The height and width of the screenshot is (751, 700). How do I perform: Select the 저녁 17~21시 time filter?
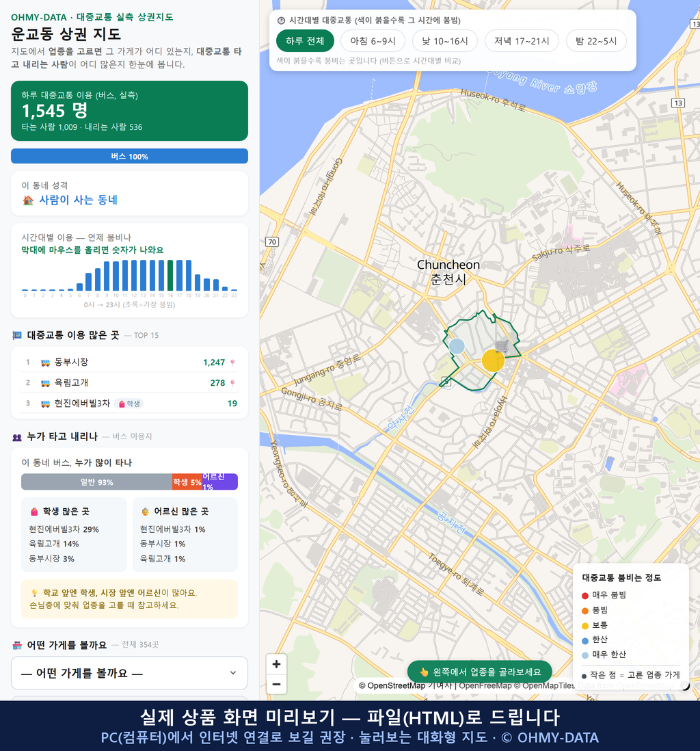522,41
